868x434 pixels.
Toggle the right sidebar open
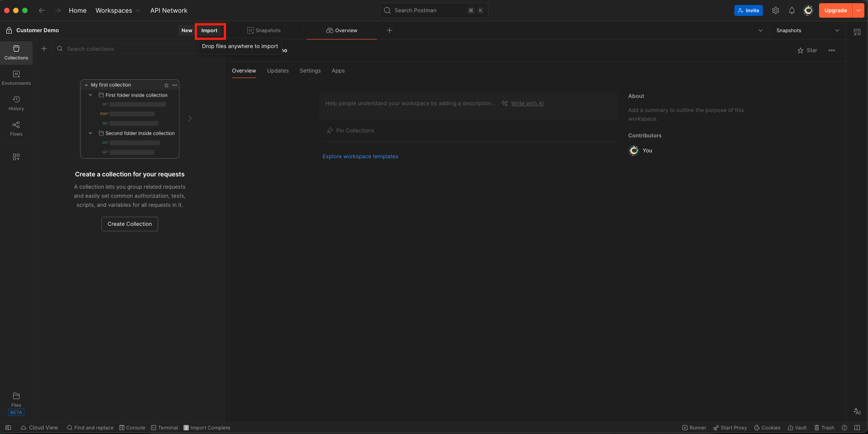pos(857,428)
